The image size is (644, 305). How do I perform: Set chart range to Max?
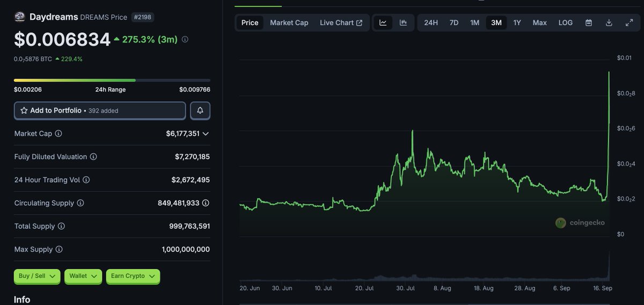540,23
